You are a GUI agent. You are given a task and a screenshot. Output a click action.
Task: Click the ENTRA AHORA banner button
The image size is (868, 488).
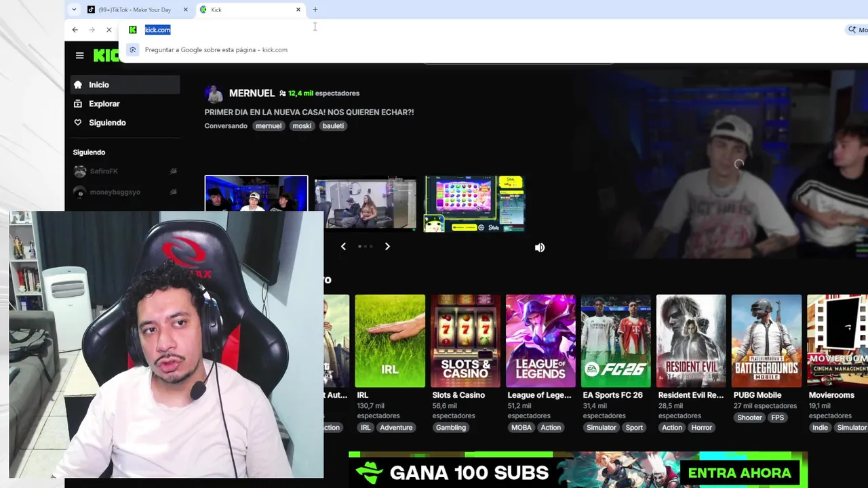(739, 473)
